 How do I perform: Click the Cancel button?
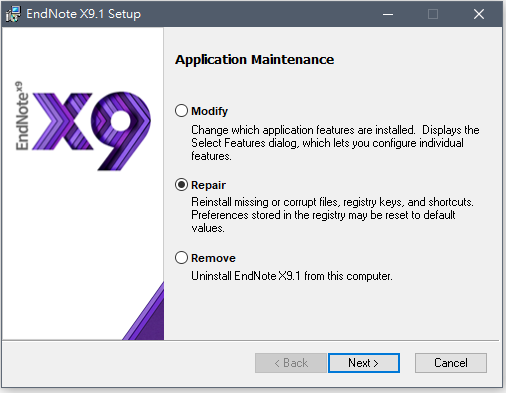(451, 363)
